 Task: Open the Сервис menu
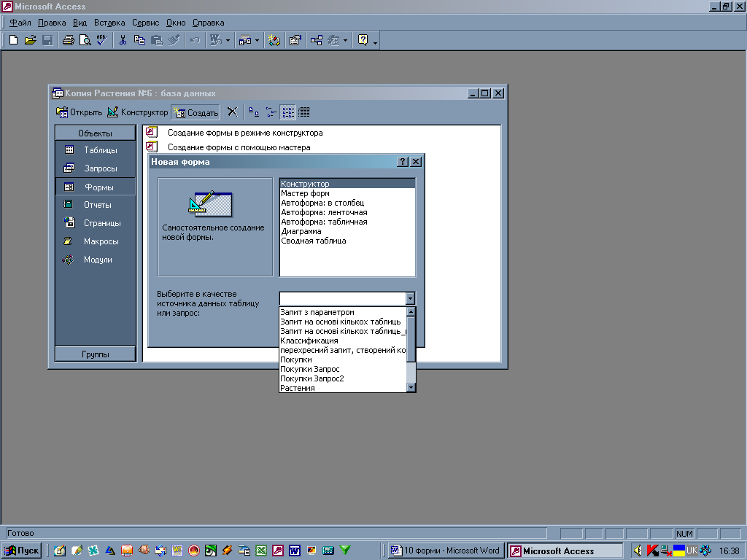[x=145, y=23]
